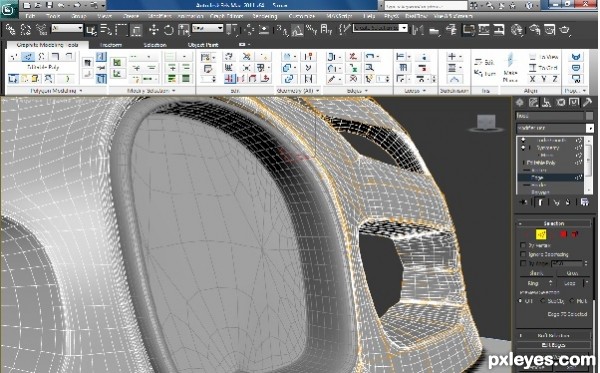The width and height of the screenshot is (600, 373).
Task: Expand the Polygon Modeling panel arrow
Action: 81,91
